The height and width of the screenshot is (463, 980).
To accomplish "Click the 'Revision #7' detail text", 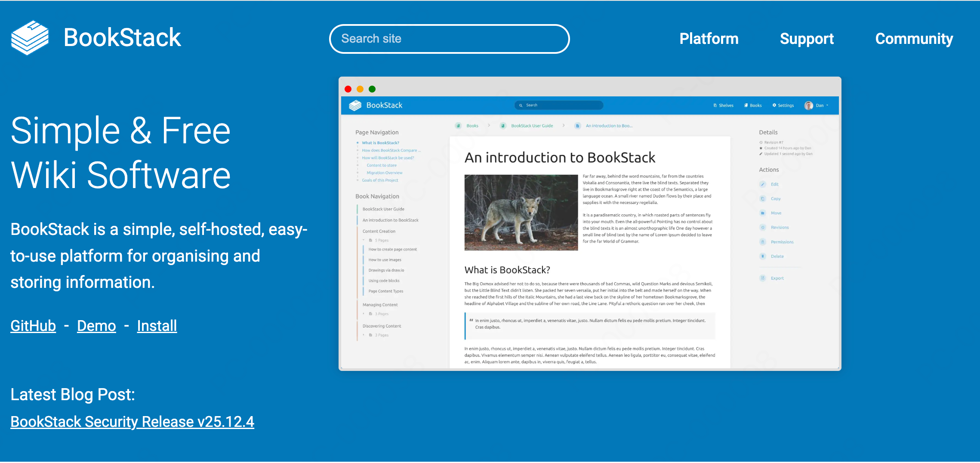I will click(774, 142).
